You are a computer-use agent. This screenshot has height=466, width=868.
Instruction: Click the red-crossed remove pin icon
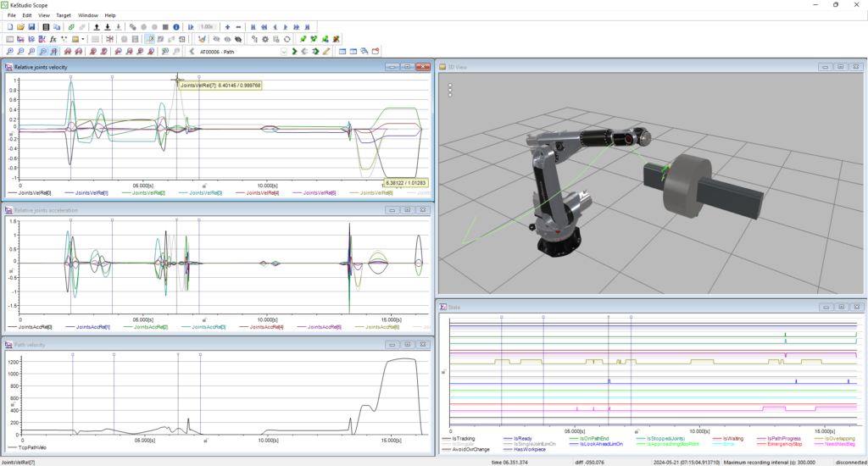pyautogui.click(x=336, y=39)
